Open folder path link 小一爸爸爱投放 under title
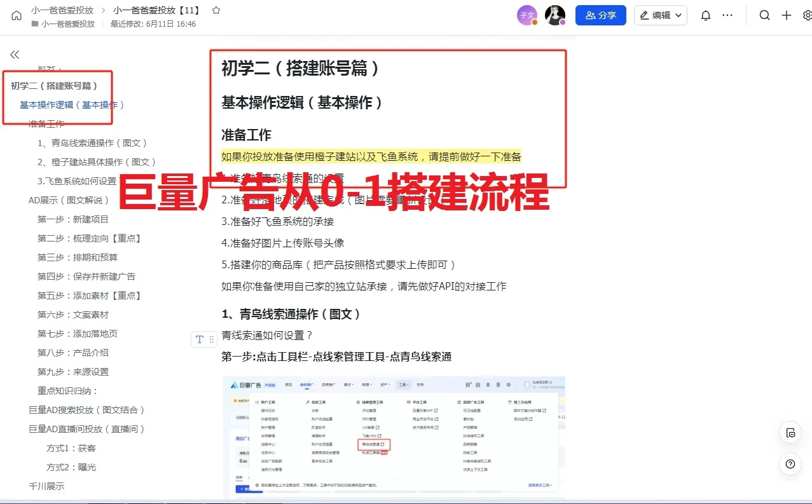This screenshot has height=504, width=812. [68, 24]
